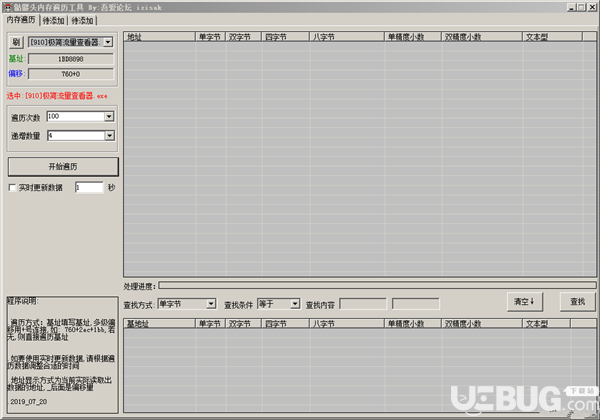Click 单字节 column header in upper table
Screen dimensions: 600x420
(210, 37)
